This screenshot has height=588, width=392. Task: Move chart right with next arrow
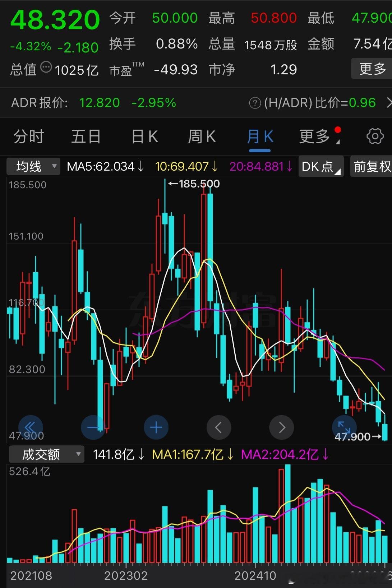[281, 427]
